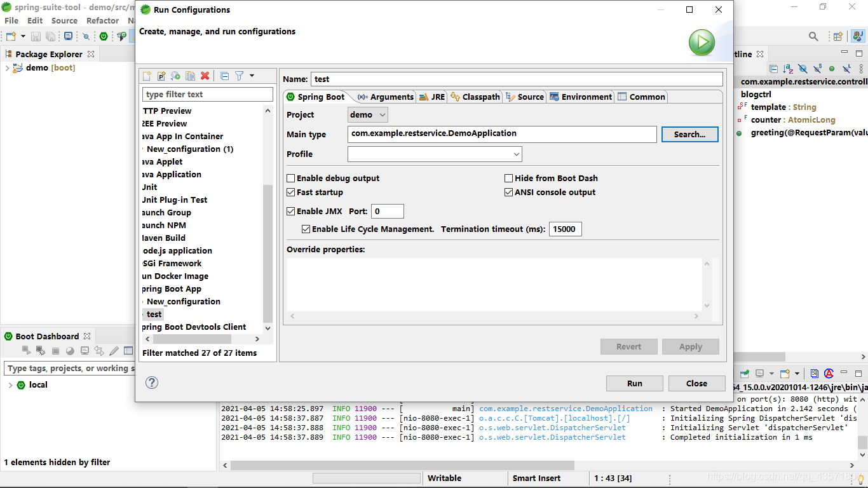This screenshot has height=488, width=868.
Task: Open a console from the main toolbar
Action: click(x=68, y=36)
